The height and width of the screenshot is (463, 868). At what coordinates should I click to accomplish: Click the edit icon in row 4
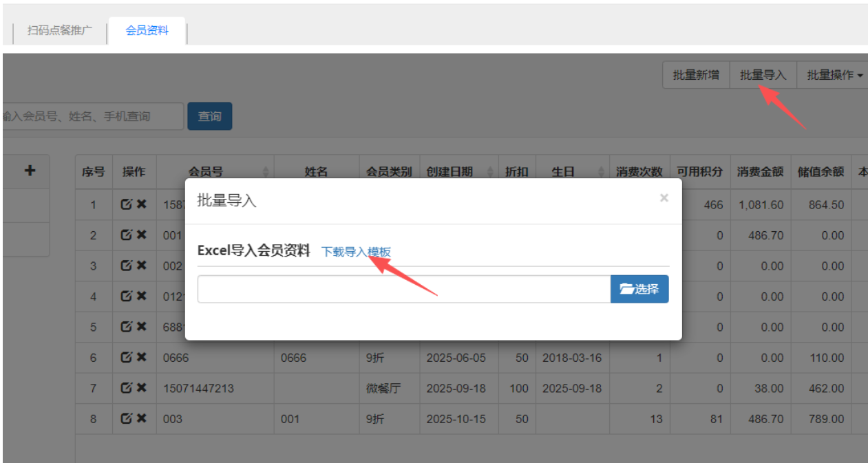click(127, 297)
